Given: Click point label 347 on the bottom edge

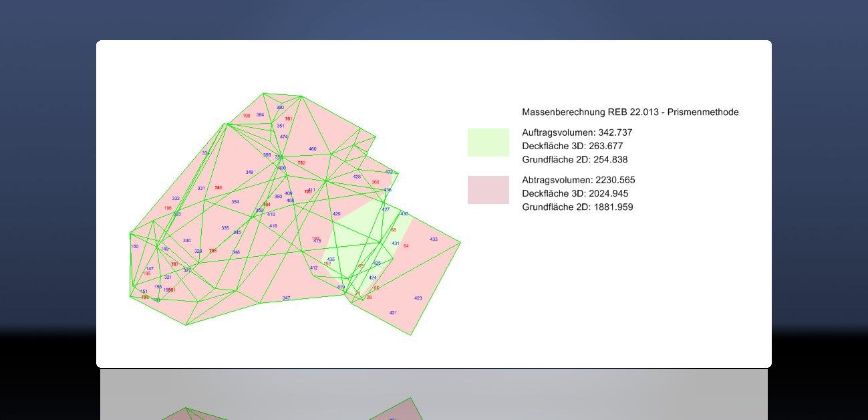Looking at the screenshot, I should pyautogui.click(x=286, y=298).
